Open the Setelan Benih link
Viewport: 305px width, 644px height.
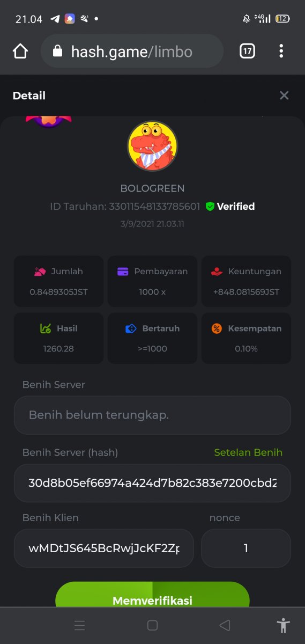coord(248,452)
